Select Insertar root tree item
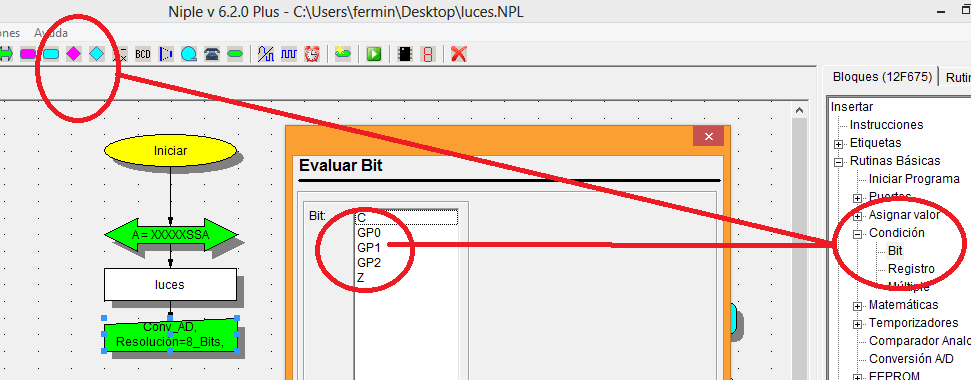 click(852, 107)
